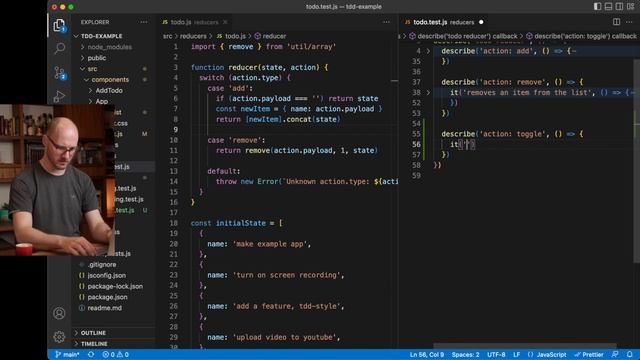Switch to todo.js reducers tab
The width and height of the screenshot is (640, 360).
click(x=194, y=22)
